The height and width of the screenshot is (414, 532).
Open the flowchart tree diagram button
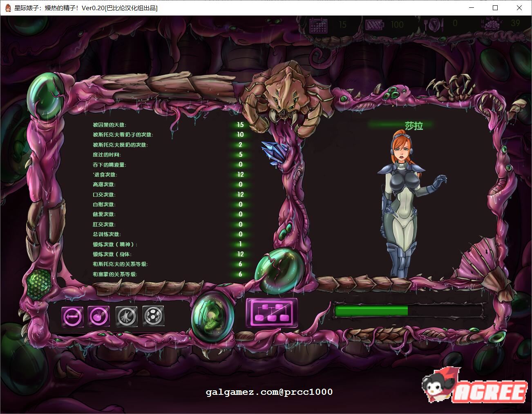[x=272, y=313]
